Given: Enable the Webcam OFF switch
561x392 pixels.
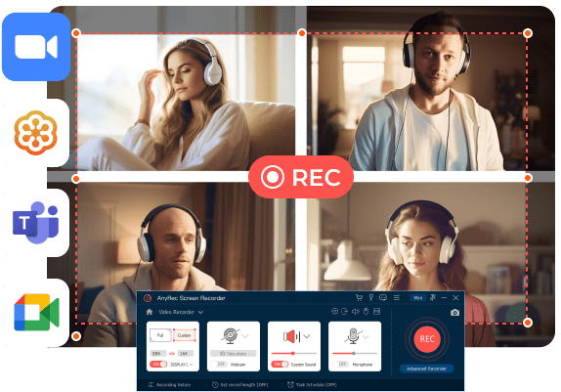Looking at the screenshot, I should 219,364.
